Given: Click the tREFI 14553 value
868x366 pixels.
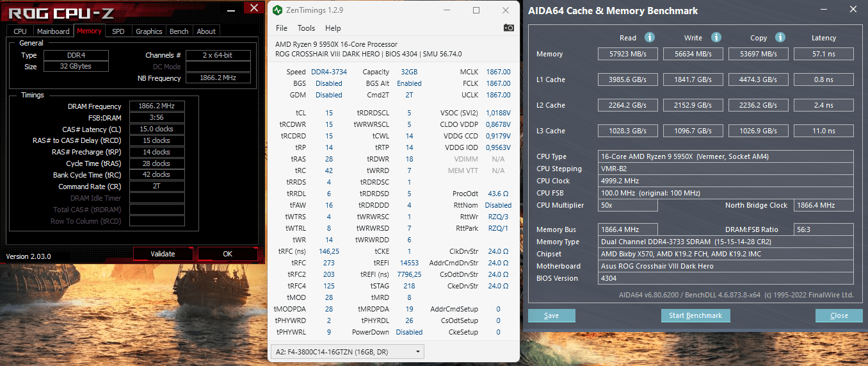Looking at the screenshot, I should click(x=410, y=263).
